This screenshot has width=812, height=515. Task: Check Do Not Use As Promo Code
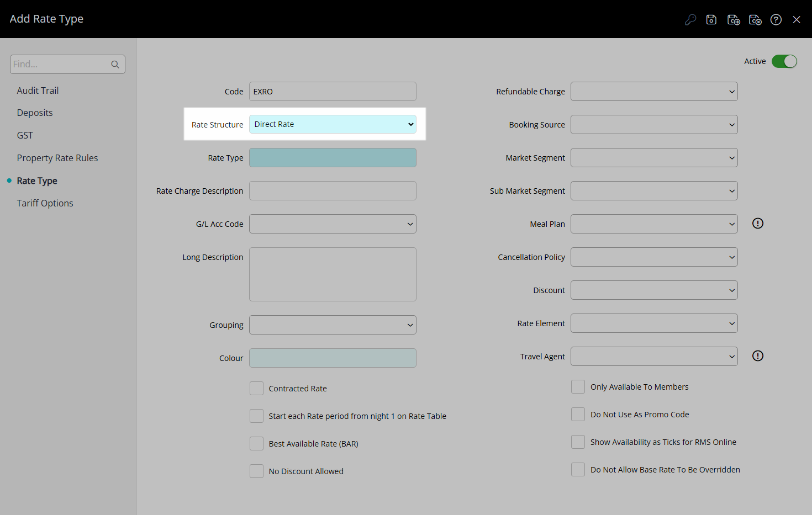point(578,415)
